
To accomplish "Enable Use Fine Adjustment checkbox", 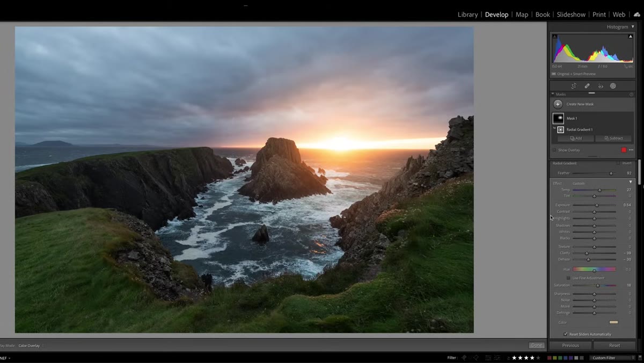I will pos(568,278).
